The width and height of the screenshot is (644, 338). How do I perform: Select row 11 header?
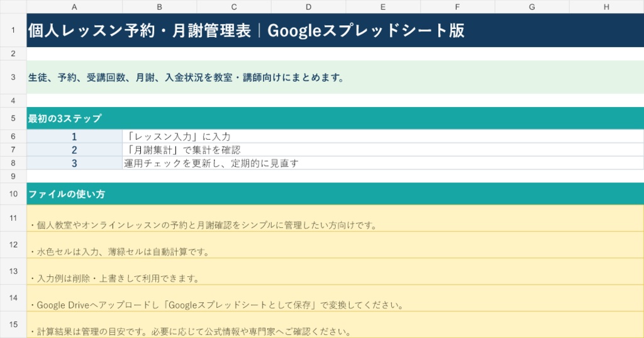tap(13, 218)
